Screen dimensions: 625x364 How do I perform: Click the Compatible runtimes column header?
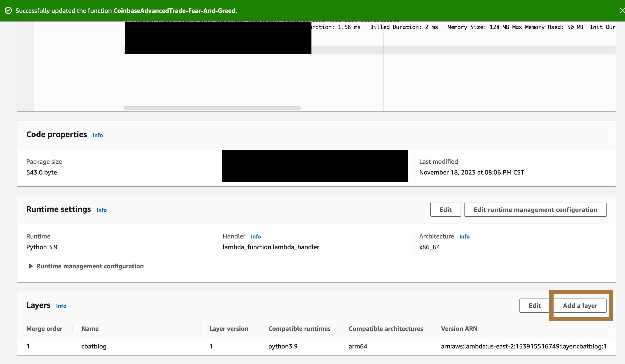tap(299, 328)
